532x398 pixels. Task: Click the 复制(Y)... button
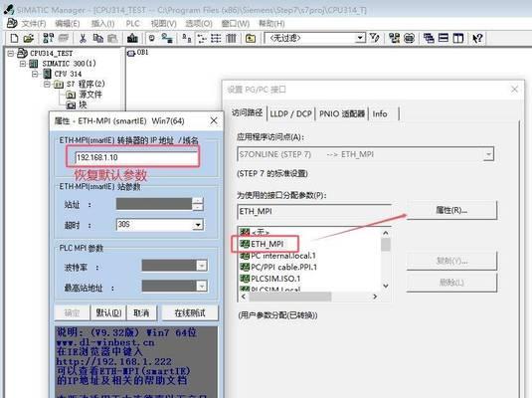451,261
